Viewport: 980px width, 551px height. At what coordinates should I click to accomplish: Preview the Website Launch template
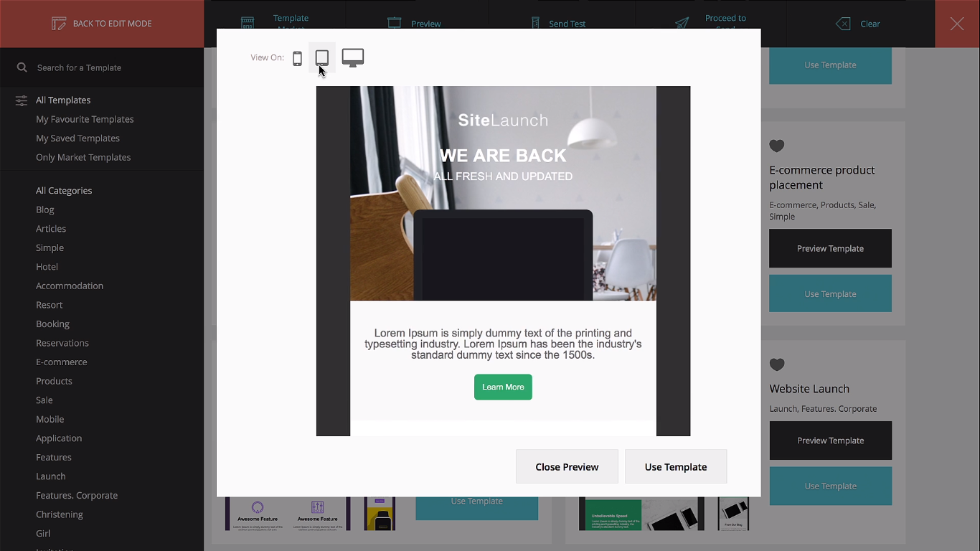point(830,441)
